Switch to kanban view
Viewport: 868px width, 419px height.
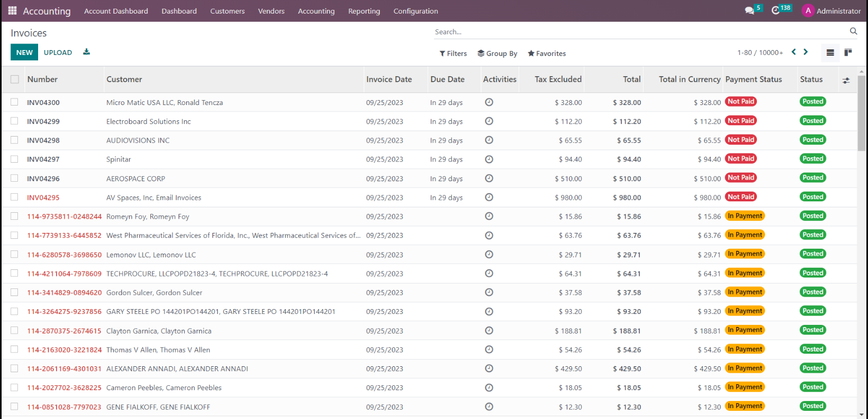click(x=848, y=53)
